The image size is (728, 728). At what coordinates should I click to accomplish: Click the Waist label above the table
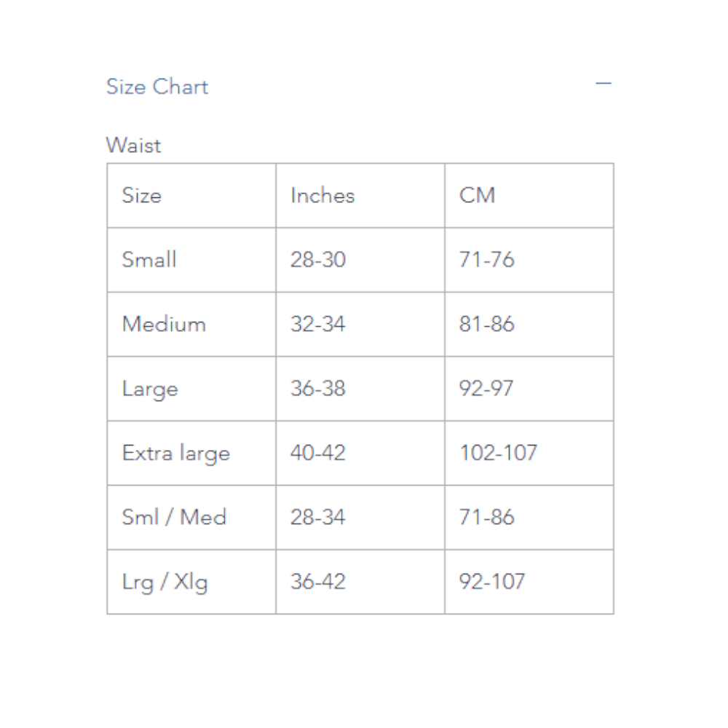point(134,145)
